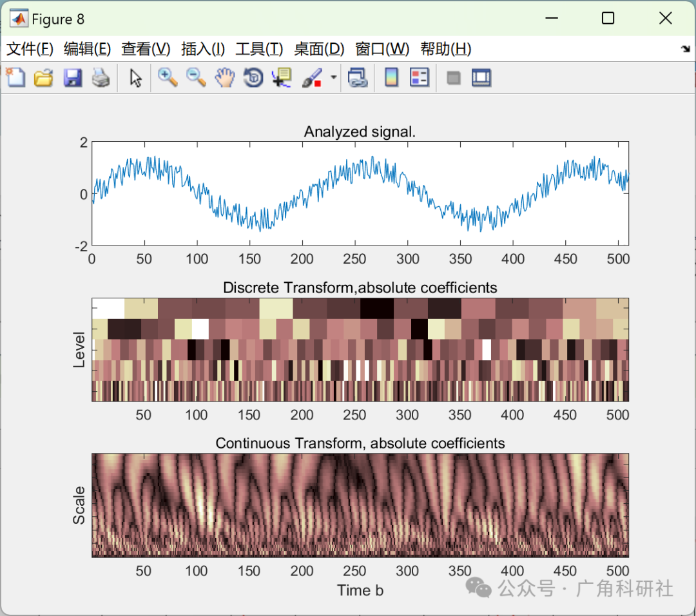Select the Brush data tool

click(x=312, y=78)
